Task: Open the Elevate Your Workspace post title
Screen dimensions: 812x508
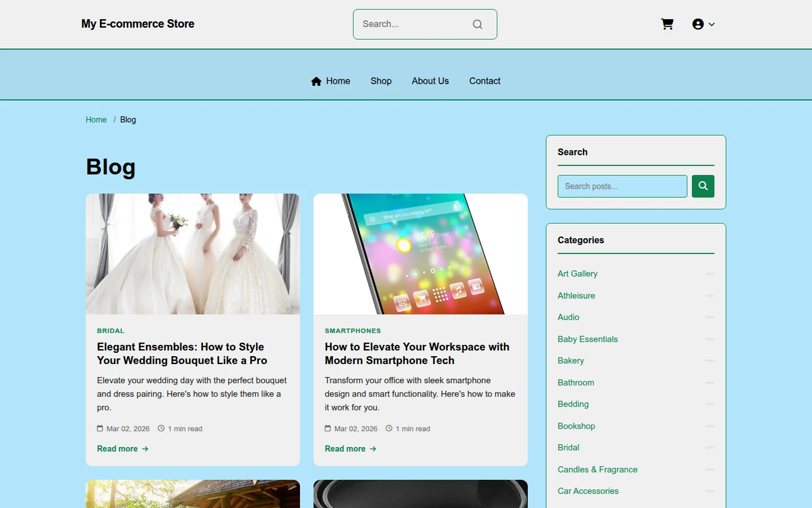Action: tap(417, 354)
